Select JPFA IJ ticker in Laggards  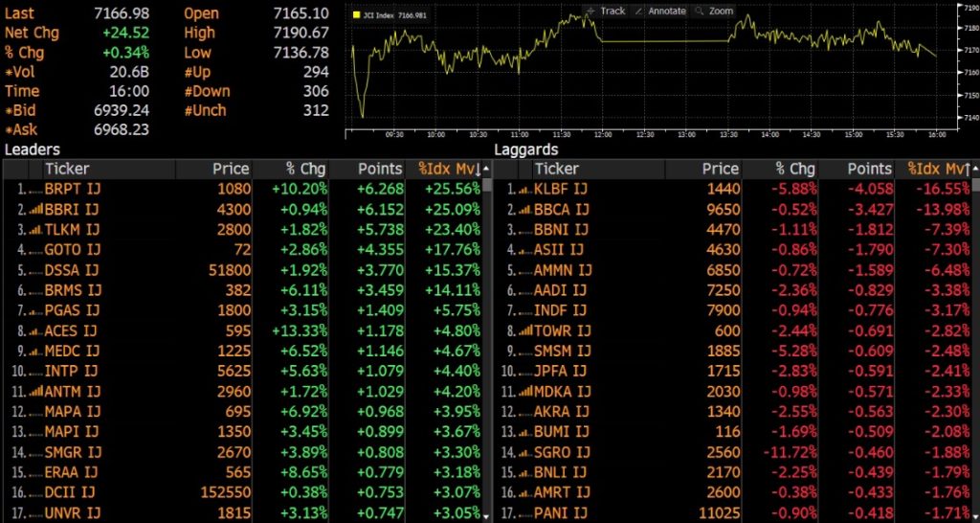click(560, 372)
